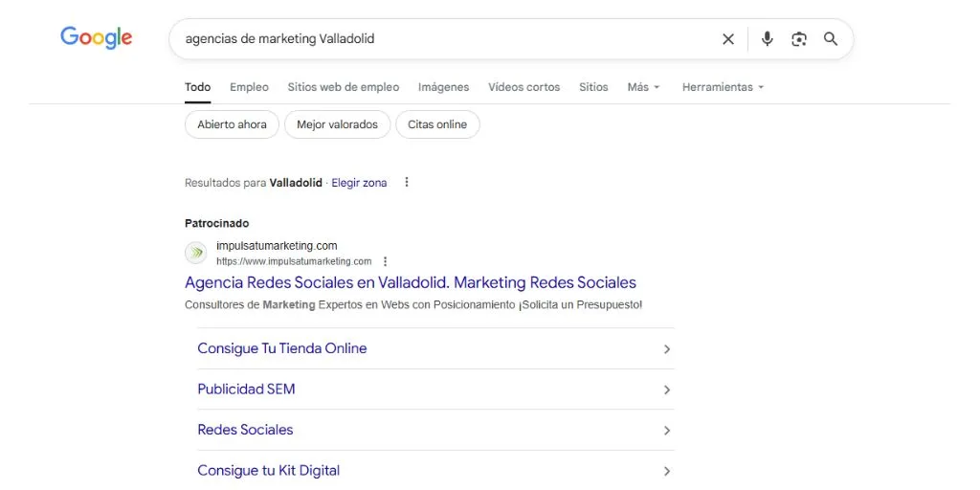Open Sitios web de empleo tab

[344, 87]
